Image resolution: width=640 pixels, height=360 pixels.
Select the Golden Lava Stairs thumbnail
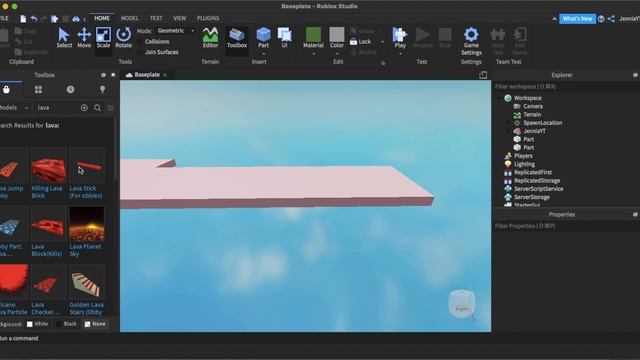click(87, 282)
